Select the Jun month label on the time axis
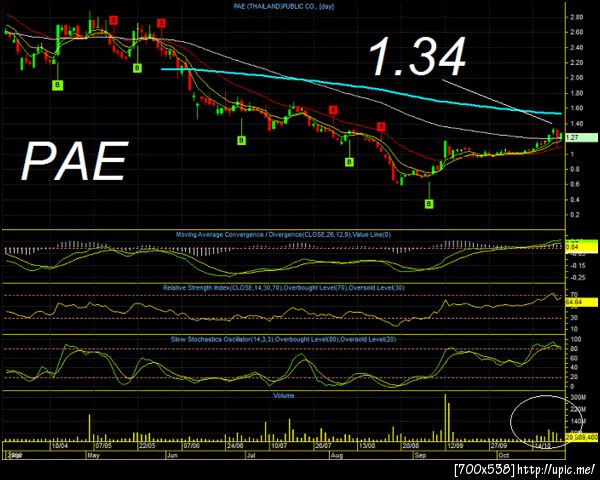The height and width of the screenshot is (480, 600). coord(173,455)
